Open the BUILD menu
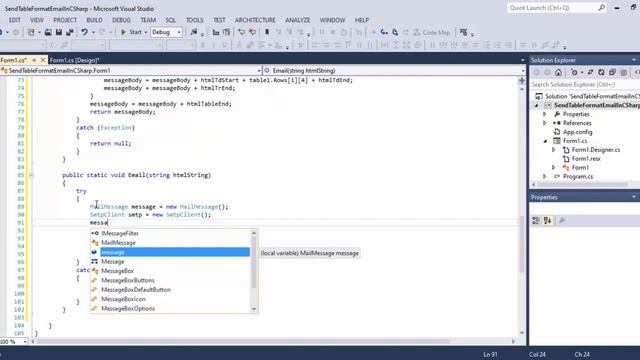Screen dimensions: 640x360 point(94,20)
